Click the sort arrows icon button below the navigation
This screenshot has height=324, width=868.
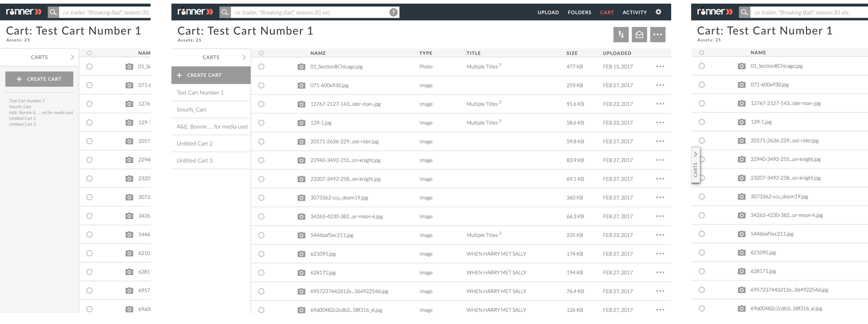point(621,34)
